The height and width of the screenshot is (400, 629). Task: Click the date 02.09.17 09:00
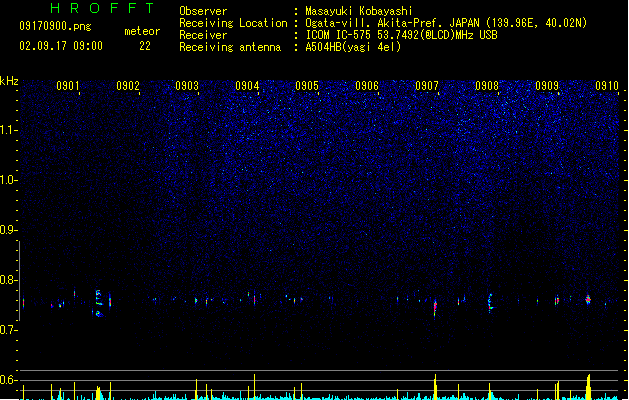(x=61, y=46)
